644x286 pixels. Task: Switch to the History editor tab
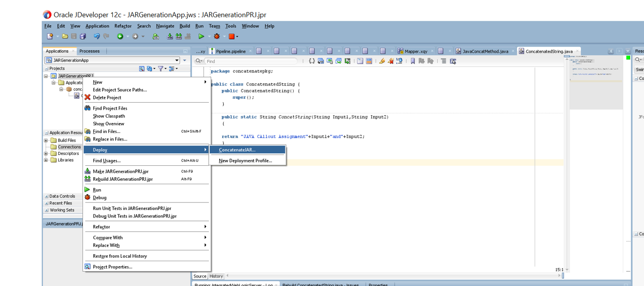pos(216,276)
